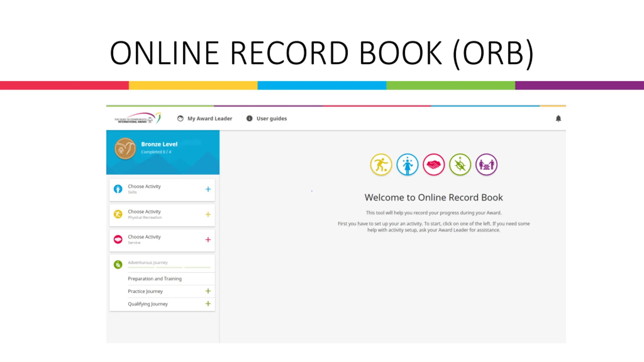The height and width of the screenshot is (362, 644).
Task: Select the Bronze Level heading
Action: 159,144
